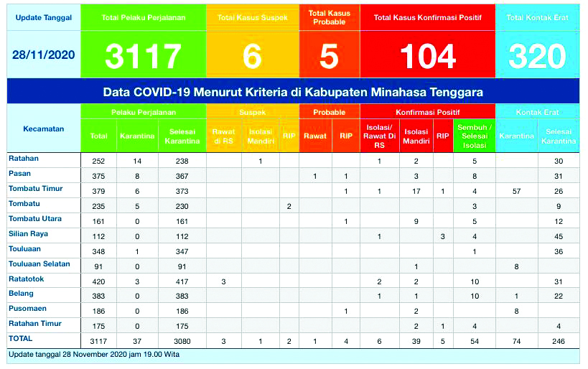The width and height of the screenshot is (588, 369).
Task: Click the Ratahan Timur row label
Action: [34, 324]
